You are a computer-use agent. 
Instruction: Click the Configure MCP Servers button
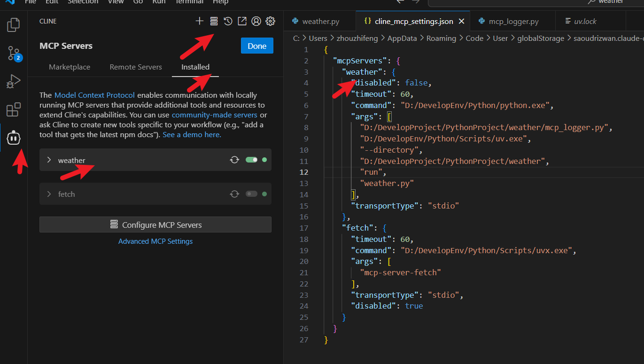coord(155,225)
